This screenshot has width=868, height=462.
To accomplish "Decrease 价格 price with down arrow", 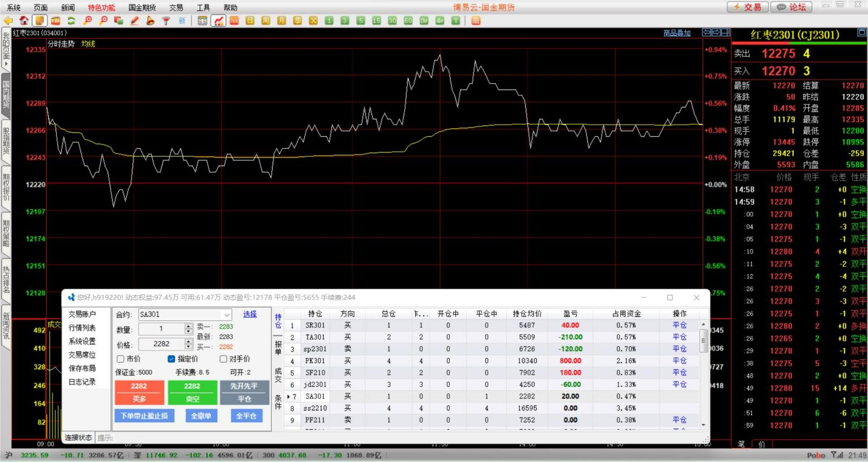I will click(188, 346).
